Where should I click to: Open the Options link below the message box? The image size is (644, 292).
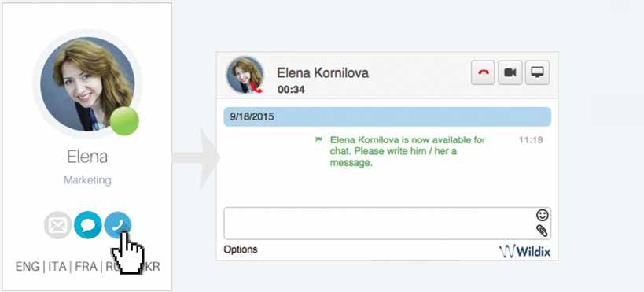[241, 249]
